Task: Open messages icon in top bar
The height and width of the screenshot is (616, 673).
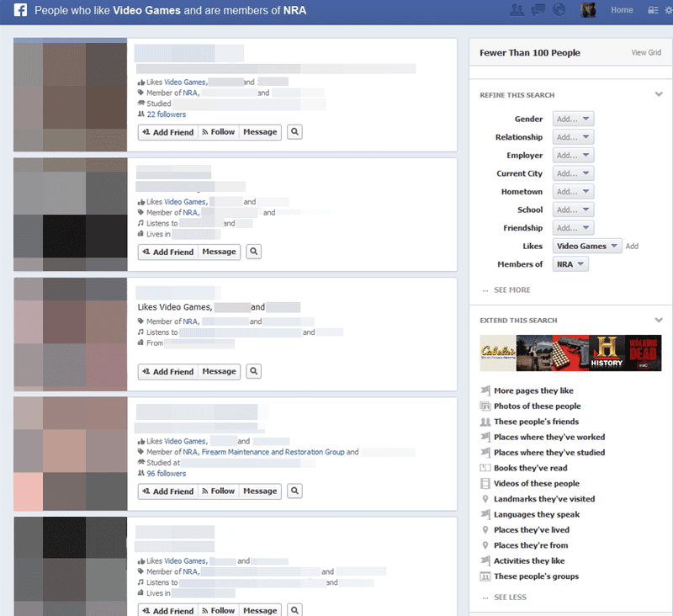Action: pyautogui.click(x=538, y=10)
